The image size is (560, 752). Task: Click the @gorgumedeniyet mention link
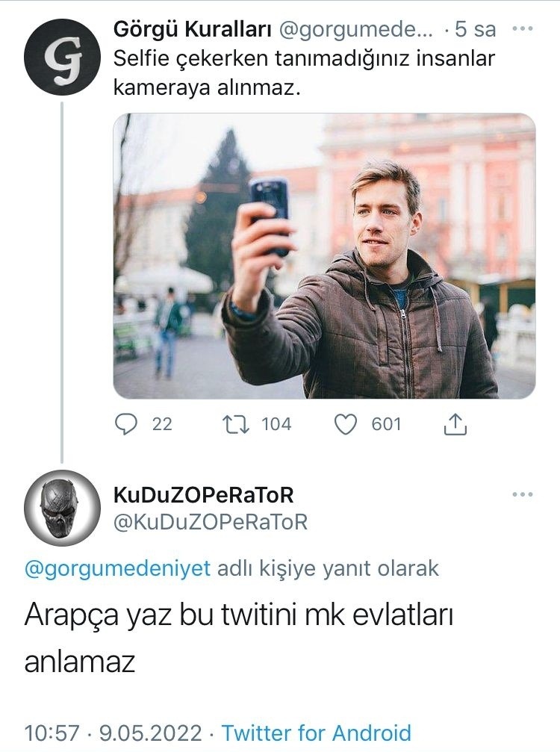(x=117, y=568)
